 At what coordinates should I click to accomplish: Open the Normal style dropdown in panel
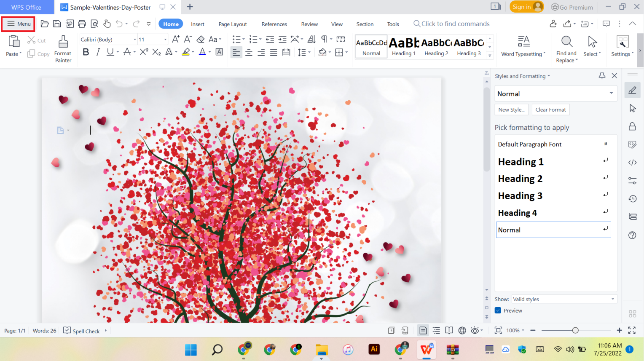click(611, 94)
